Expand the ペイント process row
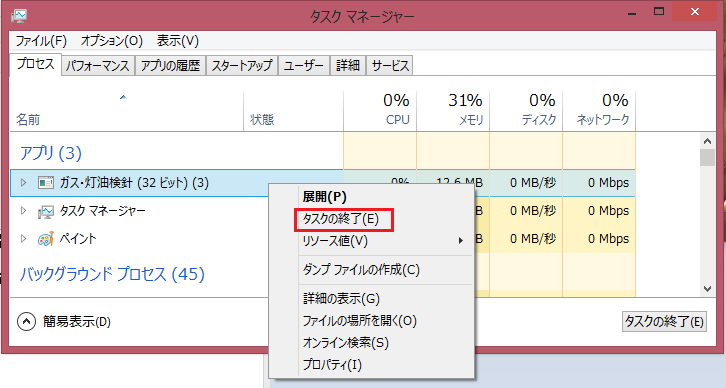 (23, 239)
